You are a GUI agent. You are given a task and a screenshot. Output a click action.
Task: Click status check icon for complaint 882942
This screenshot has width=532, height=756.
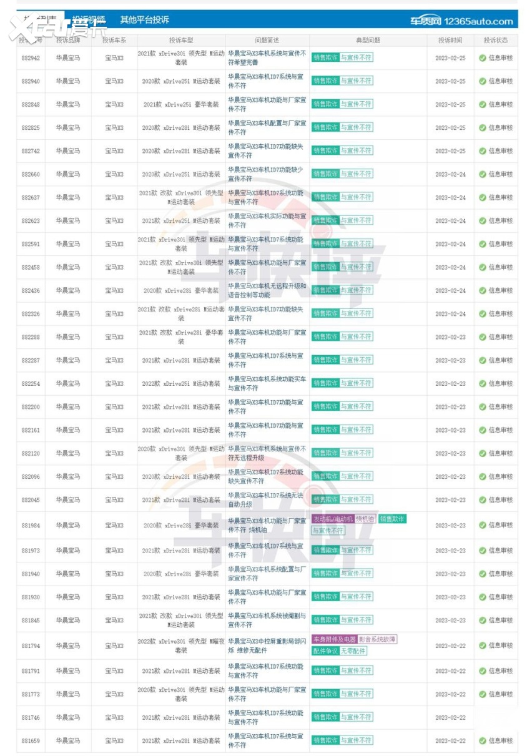(x=482, y=58)
